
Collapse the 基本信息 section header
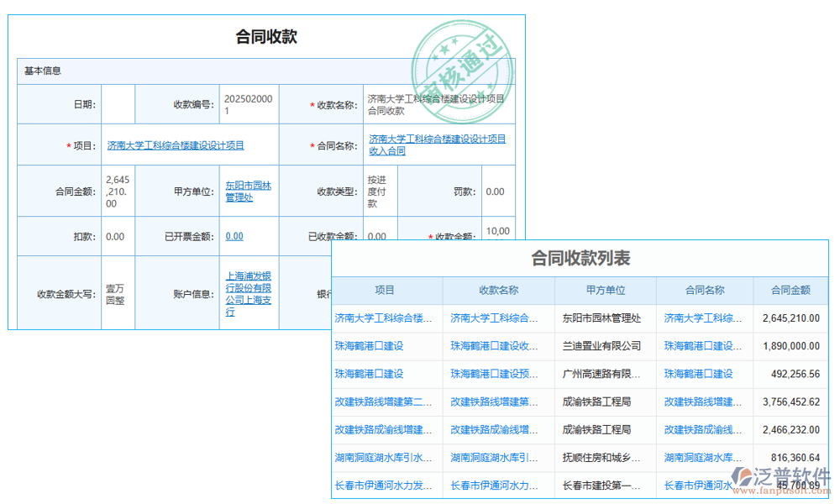41,71
